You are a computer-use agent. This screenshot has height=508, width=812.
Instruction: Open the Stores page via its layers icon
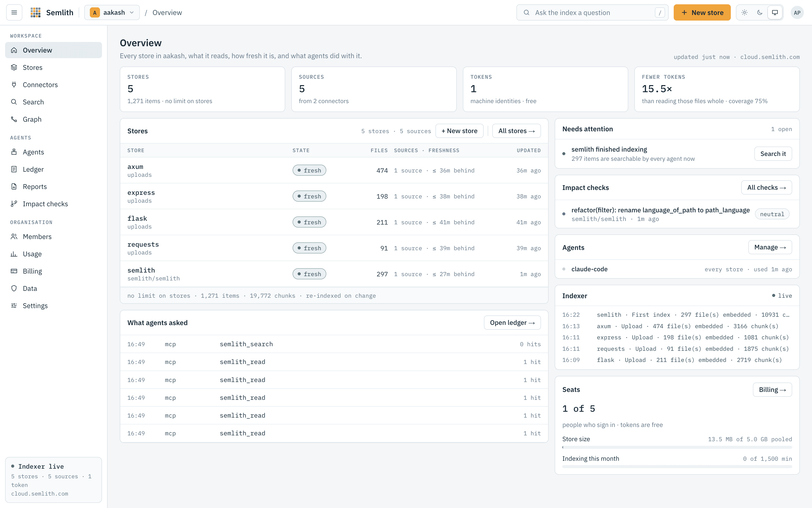point(14,67)
